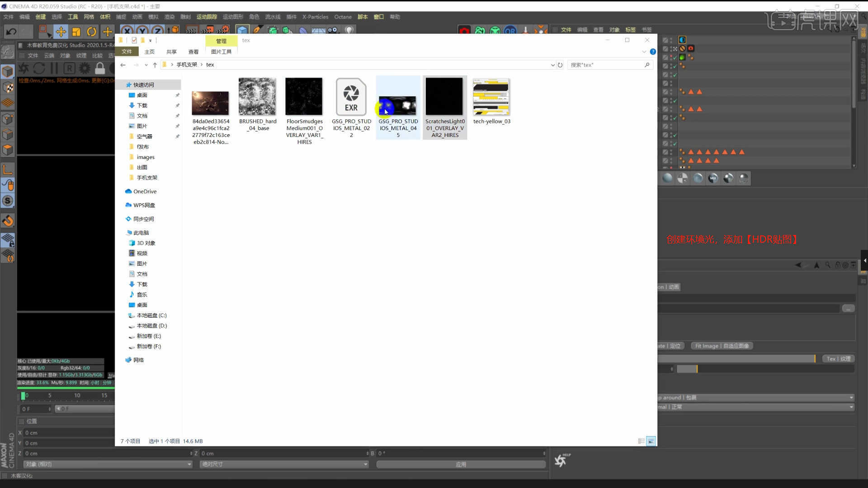Image resolution: width=868 pixels, height=488 pixels.
Task: Open the Octane menu
Action: coord(343,17)
